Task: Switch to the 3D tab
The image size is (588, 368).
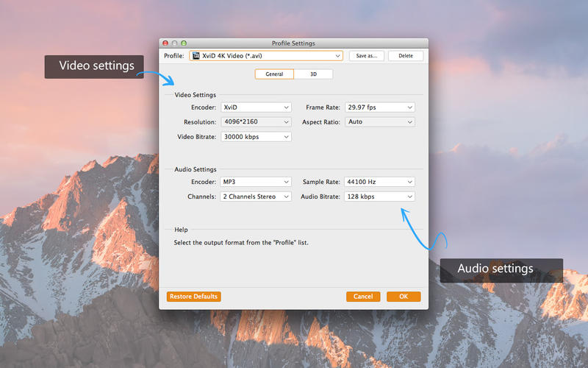Action: pyautogui.click(x=313, y=74)
